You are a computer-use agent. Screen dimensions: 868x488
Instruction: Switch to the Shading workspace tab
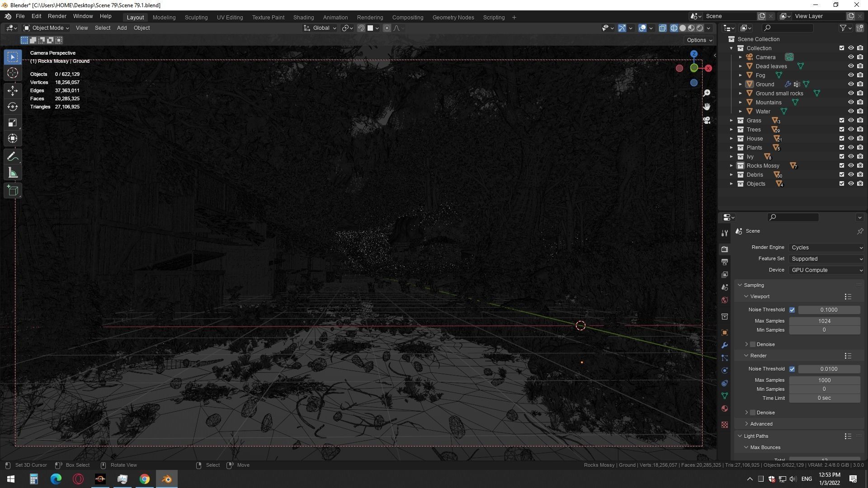click(303, 17)
